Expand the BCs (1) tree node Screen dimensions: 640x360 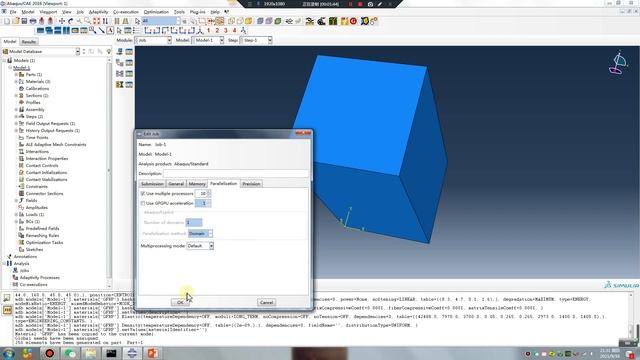click(x=16, y=221)
